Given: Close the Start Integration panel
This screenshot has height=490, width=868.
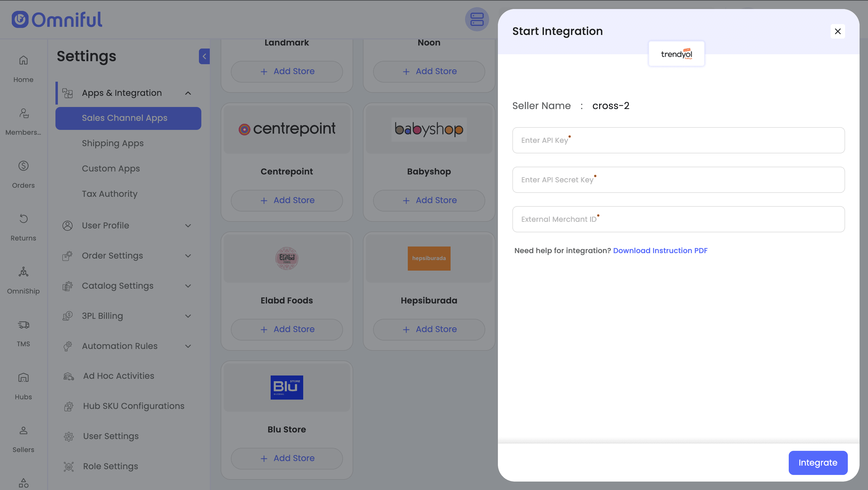Looking at the screenshot, I should click(837, 31).
